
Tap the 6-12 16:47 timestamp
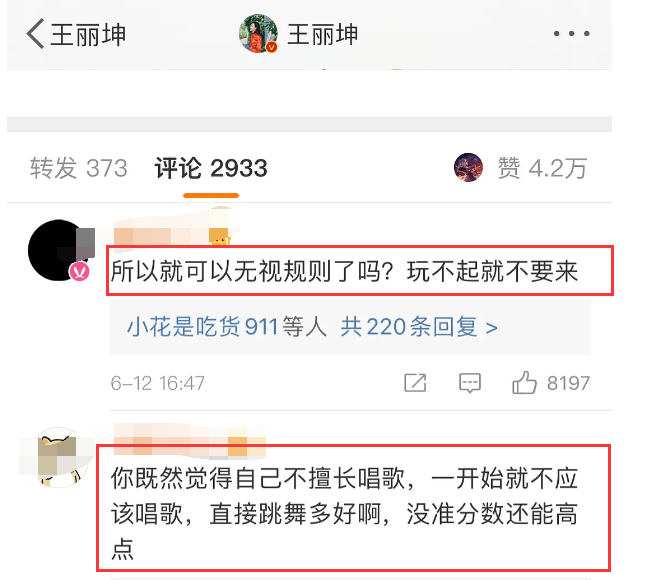[157, 383]
